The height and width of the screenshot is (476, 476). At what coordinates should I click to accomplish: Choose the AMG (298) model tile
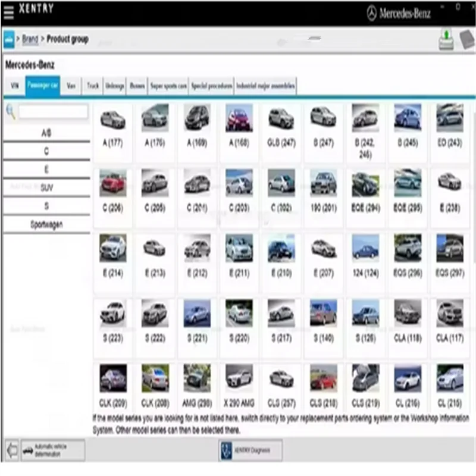point(197,387)
